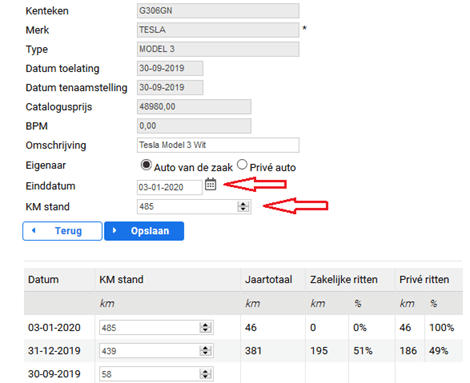
Task: Click the Kenteken field G306GN
Action: coord(218,11)
